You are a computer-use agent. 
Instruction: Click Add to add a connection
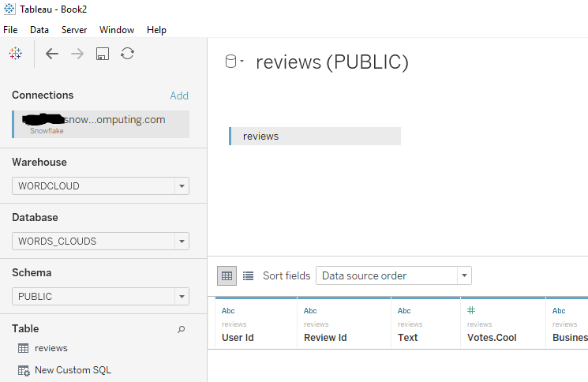(x=179, y=95)
